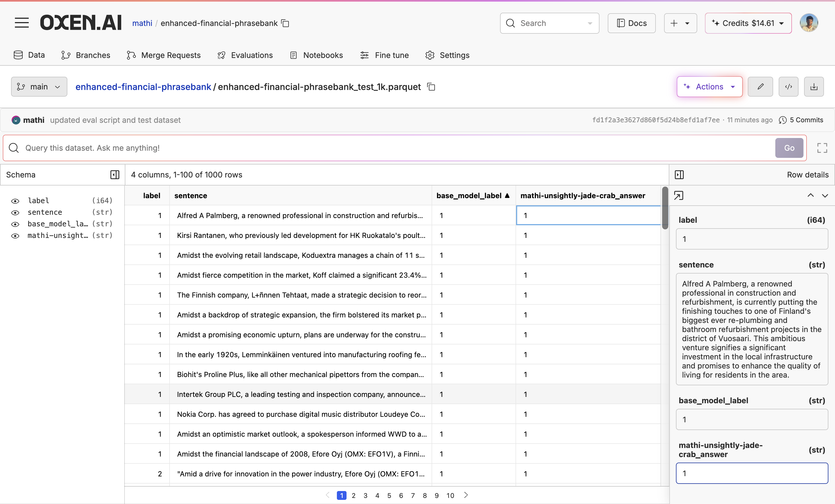Expand the Actions dropdown menu

tap(709, 87)
